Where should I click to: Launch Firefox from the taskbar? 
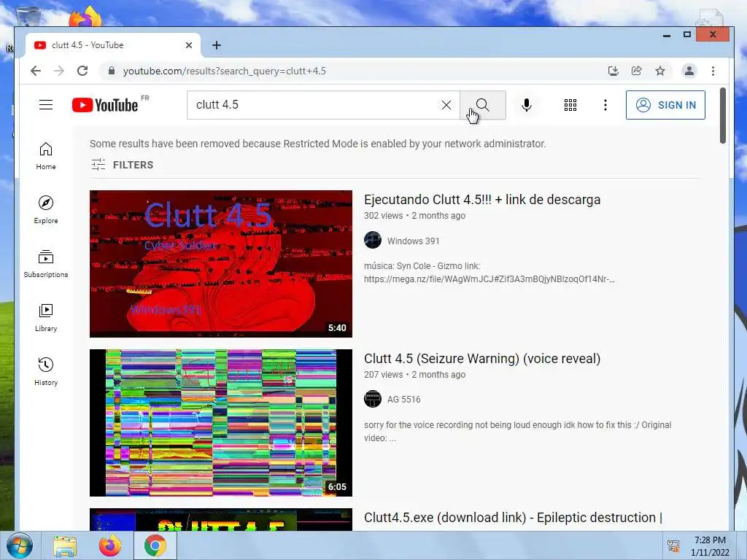click(110, 545)
